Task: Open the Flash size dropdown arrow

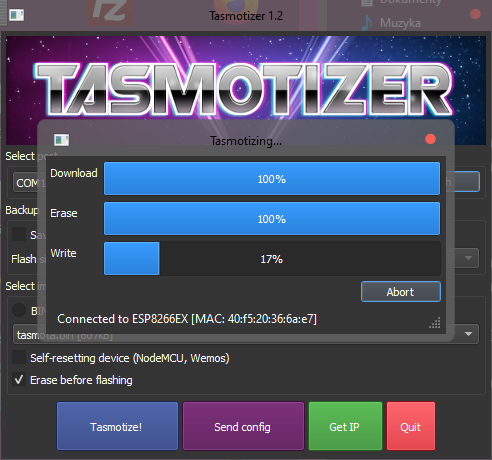Action: (468, 258)
